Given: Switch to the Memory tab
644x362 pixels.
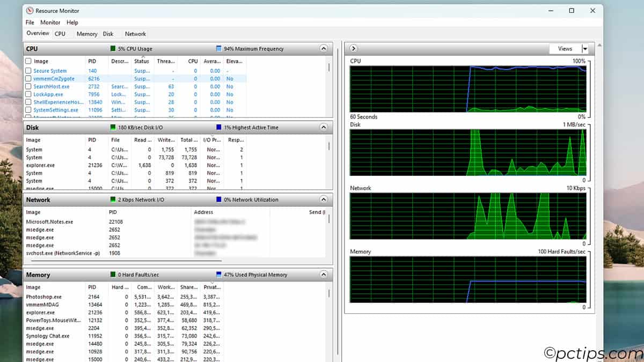Looking at the screenshot, I should click(86, 33).
